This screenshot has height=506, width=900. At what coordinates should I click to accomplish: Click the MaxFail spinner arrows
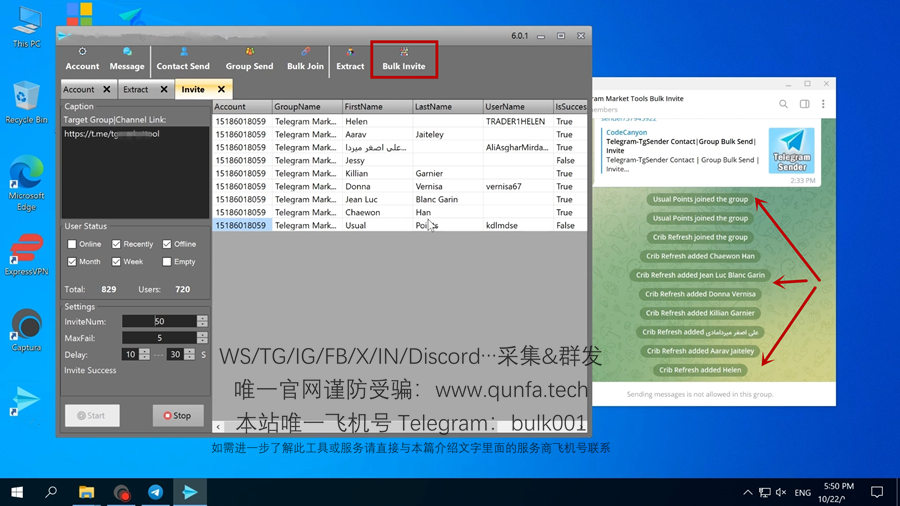(202, 338)
